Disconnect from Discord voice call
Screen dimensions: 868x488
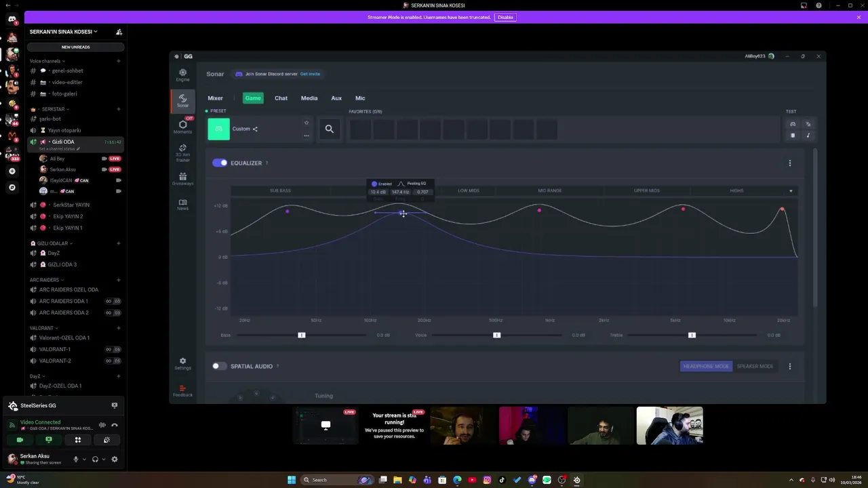(x=115, y=425)
